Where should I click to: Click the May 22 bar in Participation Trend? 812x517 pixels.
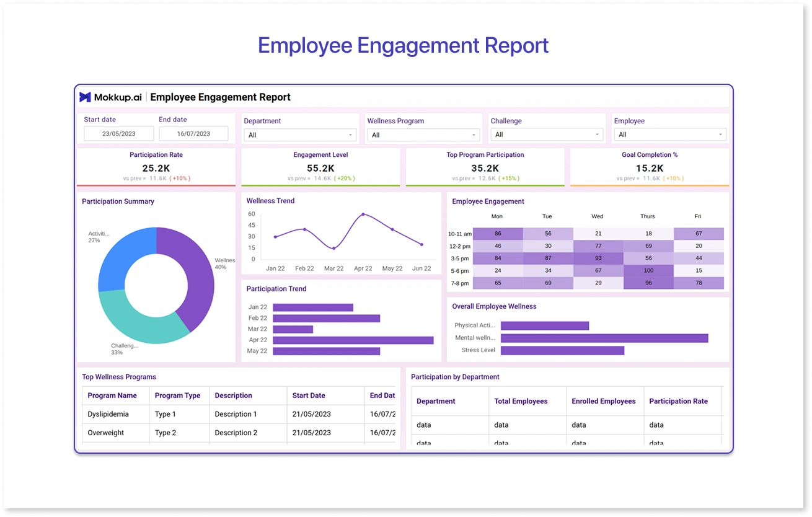[x=326, y=351]
